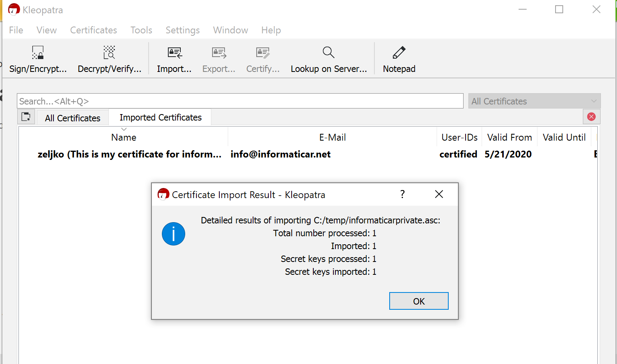Click the Kleopatra app logo in title bar
Image resolution: width=617 pixels, height=364 pixels.
tap(14, 9)
